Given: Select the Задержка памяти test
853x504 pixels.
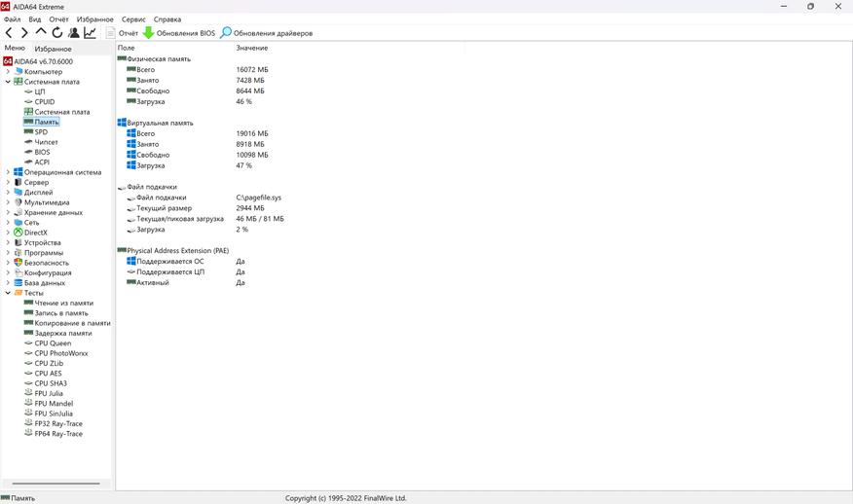Looking at the screenshot, I should pos(63,334).
